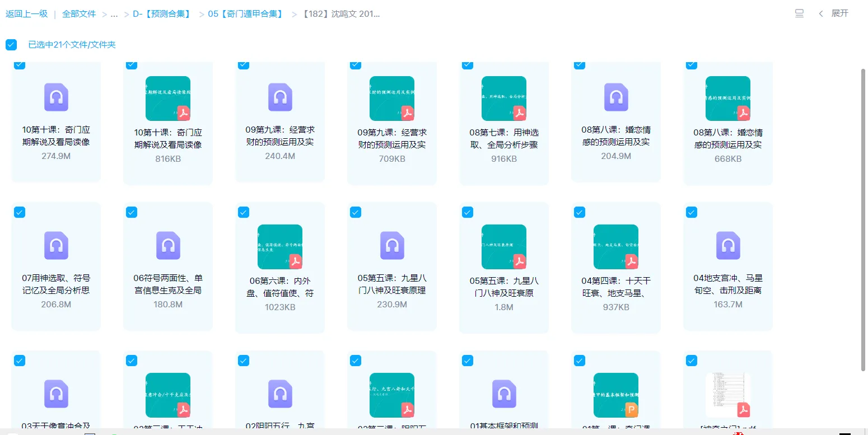Click the PDF icon on 04第四课 十天干旺衰
The height and width of the screenshot is (435, 868).
[631, 260]
